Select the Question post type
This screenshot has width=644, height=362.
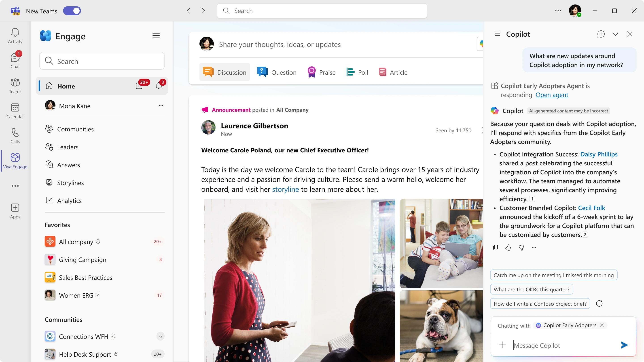coord(277,72)
